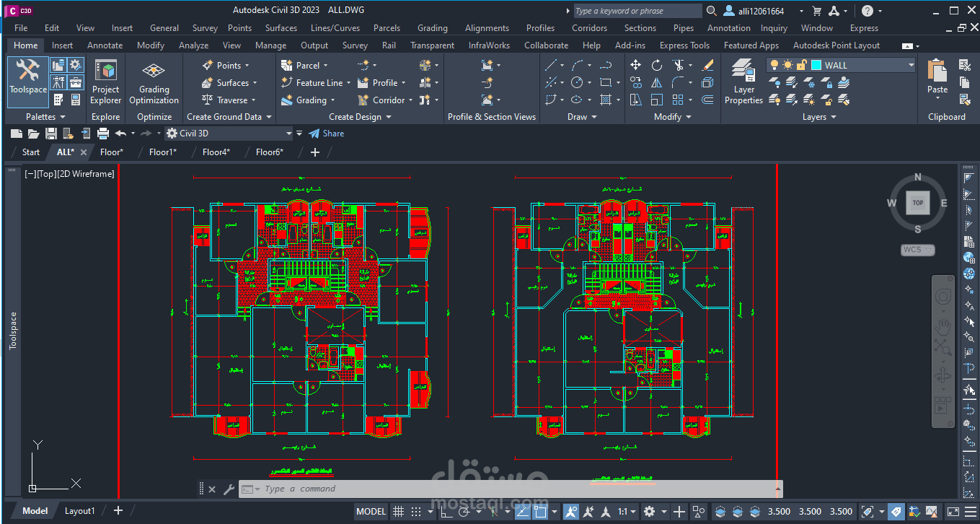This screenshot has height=524, width=980.
Task: Open the Alignments menu
Action: (x=487, y=28)
